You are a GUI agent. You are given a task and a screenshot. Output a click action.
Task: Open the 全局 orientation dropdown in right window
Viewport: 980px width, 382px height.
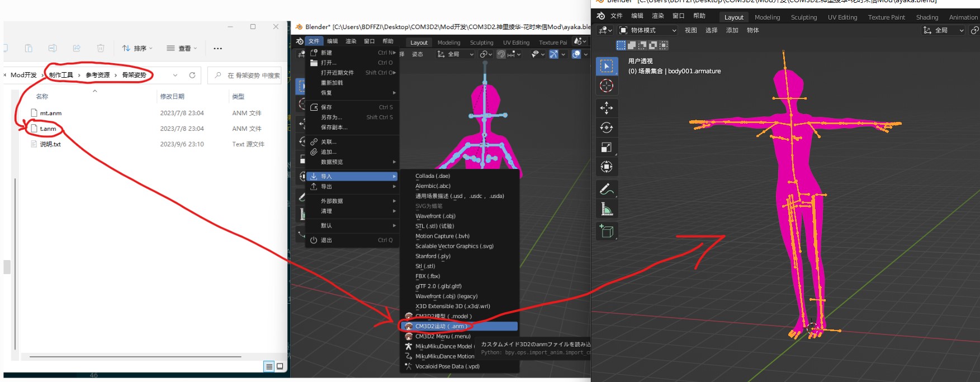point(943,30)
